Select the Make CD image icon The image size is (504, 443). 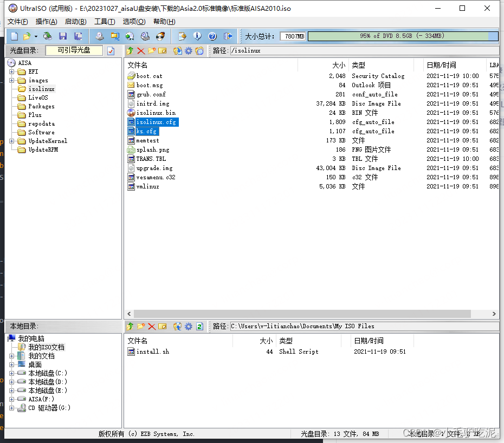100,36
